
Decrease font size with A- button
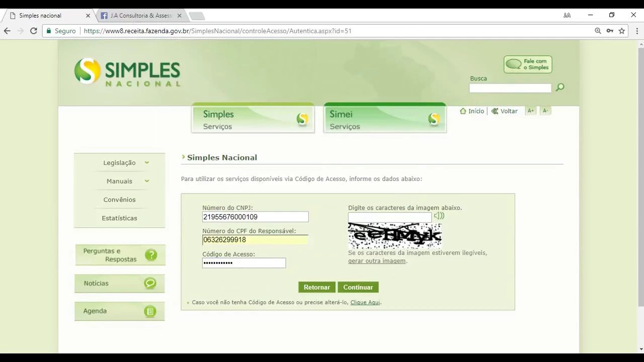tap(545, 111)
